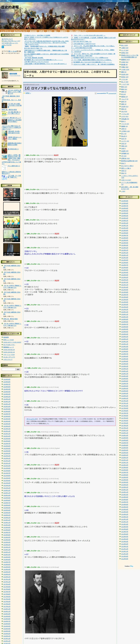
Task: Open popular article thumbnail 戦国時代より南北朝時代の方が面白い
Action: click(12, 194)
